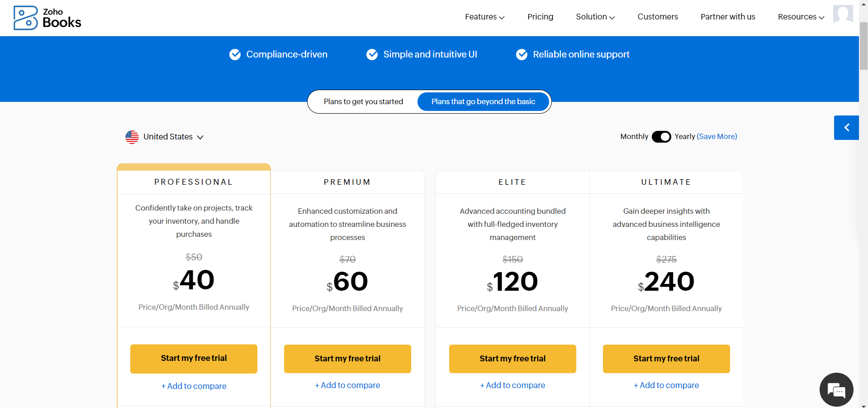Expand the blue side panel arrow
Viewport: 868px width, 408px height.
click(846, 128)
